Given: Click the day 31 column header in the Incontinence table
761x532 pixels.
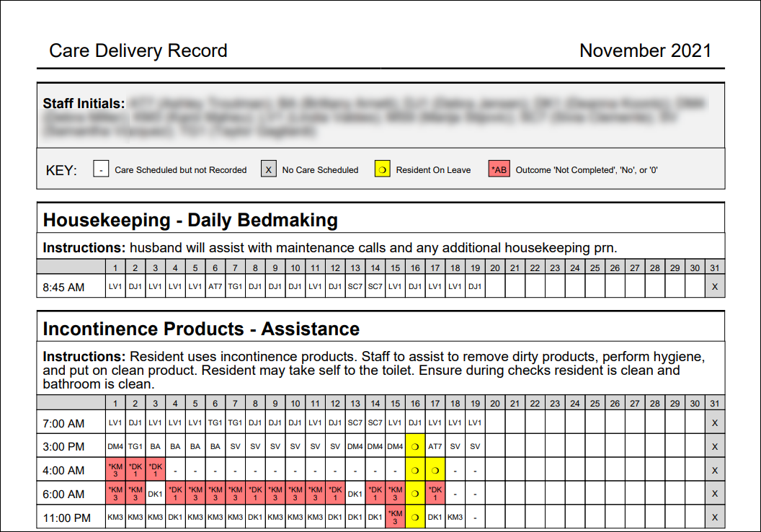Looking at the screenshot, I should (715, 403).
